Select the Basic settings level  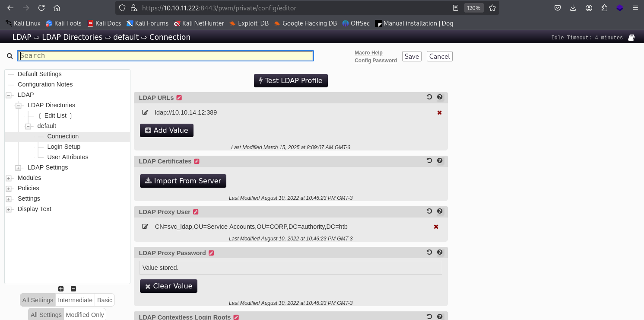tap(105, 300)
